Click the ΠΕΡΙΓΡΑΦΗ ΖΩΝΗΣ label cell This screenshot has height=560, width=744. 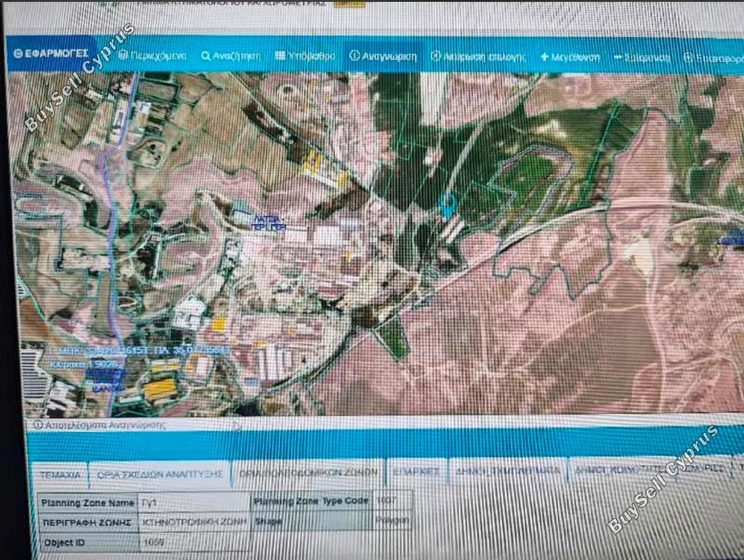pos(88,523)
